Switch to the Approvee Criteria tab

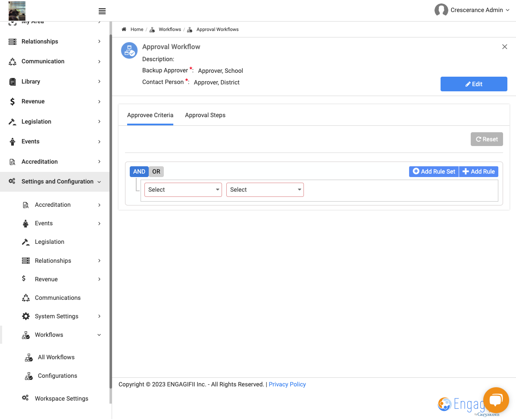click(x=150, y=115)
